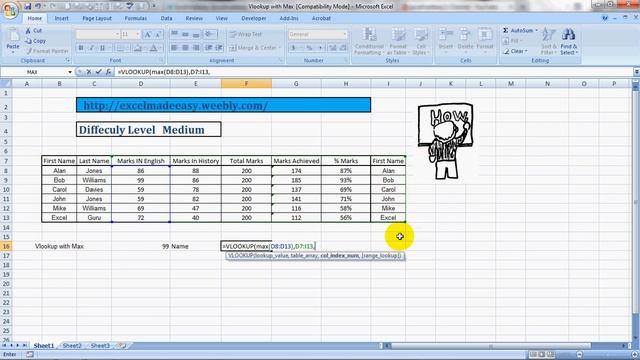Image resolution: width=640 pixels, height=360 pixels.
Task: Select cell D9 with value 99
Action: [x=141, y=180]
